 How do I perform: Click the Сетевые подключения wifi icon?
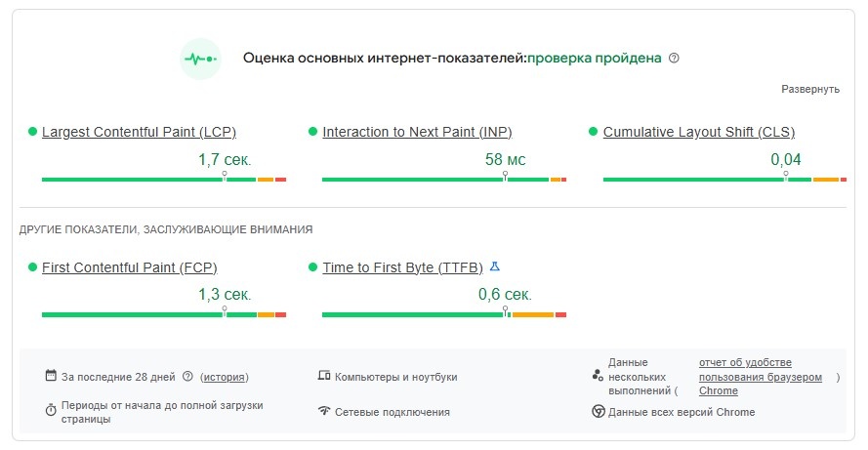[324, 411]
